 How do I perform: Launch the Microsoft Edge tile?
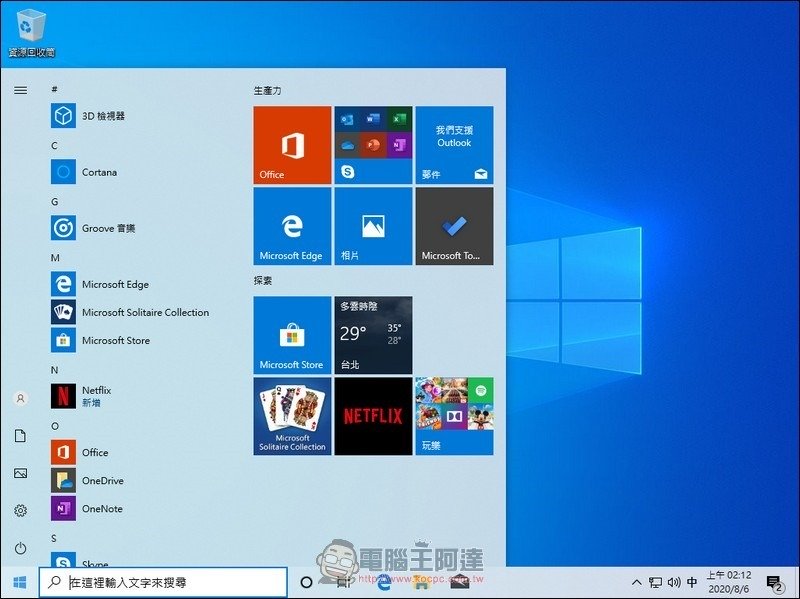pos(292,226)
